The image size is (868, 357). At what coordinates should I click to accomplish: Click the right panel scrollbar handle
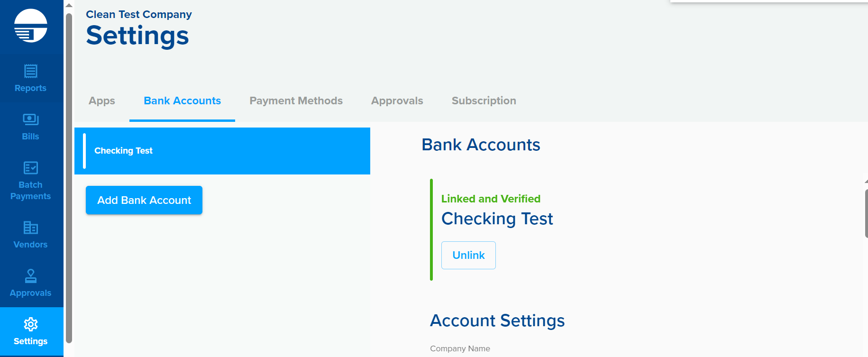(x=866, y=213)
